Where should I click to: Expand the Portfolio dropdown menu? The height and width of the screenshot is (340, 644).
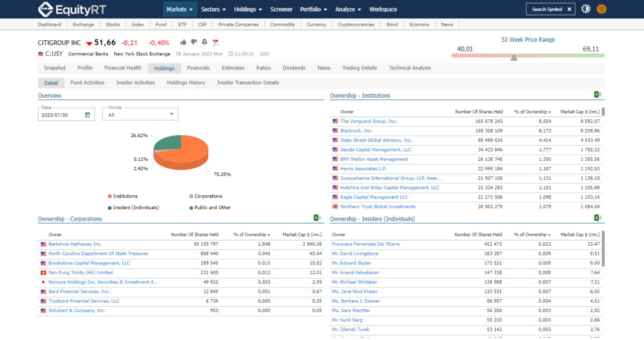click(x=314, y=9)
